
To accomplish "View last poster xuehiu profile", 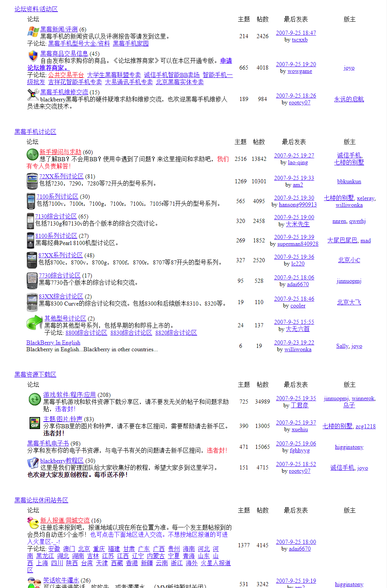I will click(x=300, y=429).
